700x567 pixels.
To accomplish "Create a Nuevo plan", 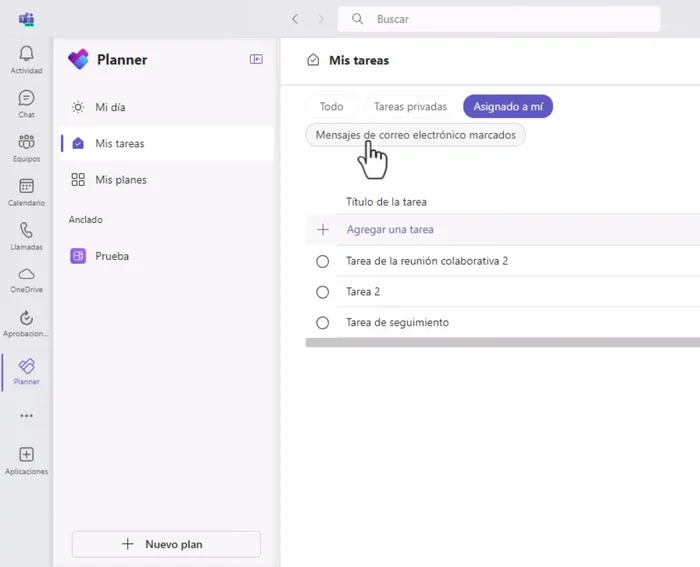I will coord(166,544).
